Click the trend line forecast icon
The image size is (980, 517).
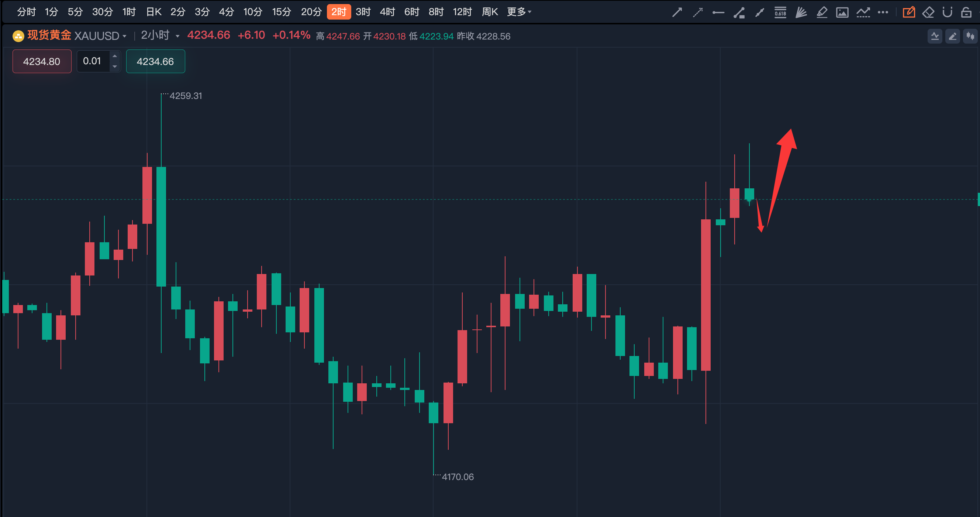click(x=863, y=12)
